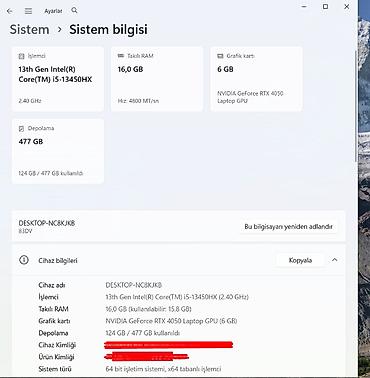This screenshot has height=378, width=370.
Task: Click Bu bilgisayarı yeniden adlandır button
Action: pyautogui.click(x=288, y=227)
